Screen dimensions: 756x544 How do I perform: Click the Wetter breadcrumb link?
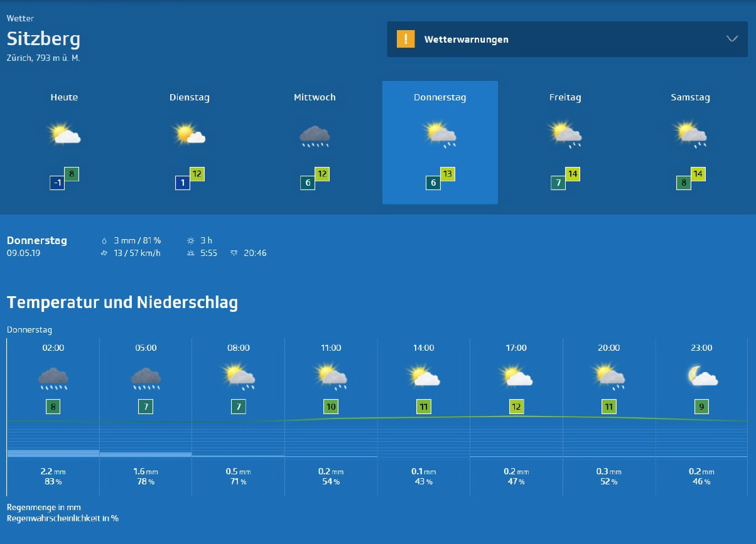[x=20, y=19]
